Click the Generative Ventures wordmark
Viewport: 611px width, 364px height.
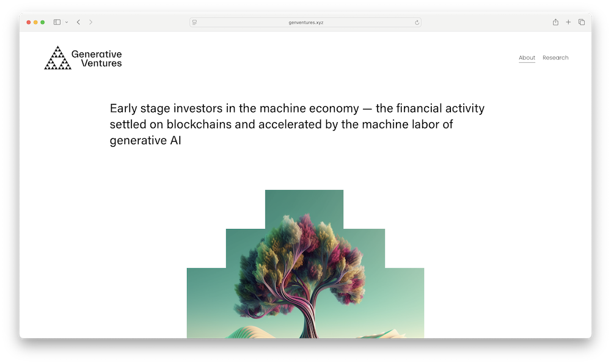97,59
